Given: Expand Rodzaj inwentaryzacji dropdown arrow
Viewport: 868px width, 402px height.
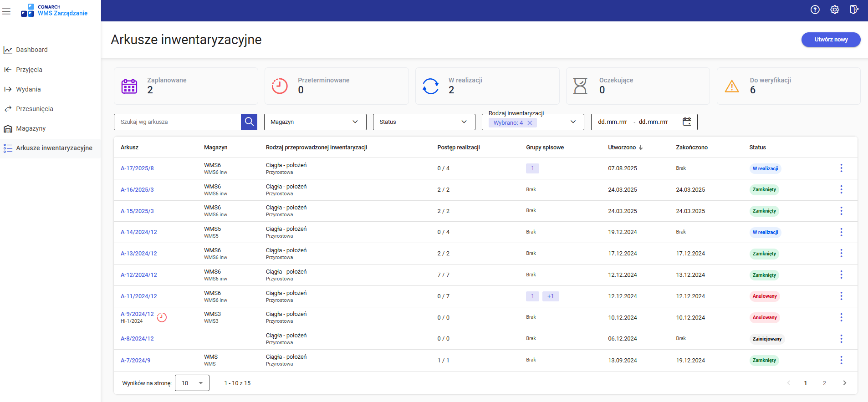Looking at the screenshot, I should click(x=573, y=122).
